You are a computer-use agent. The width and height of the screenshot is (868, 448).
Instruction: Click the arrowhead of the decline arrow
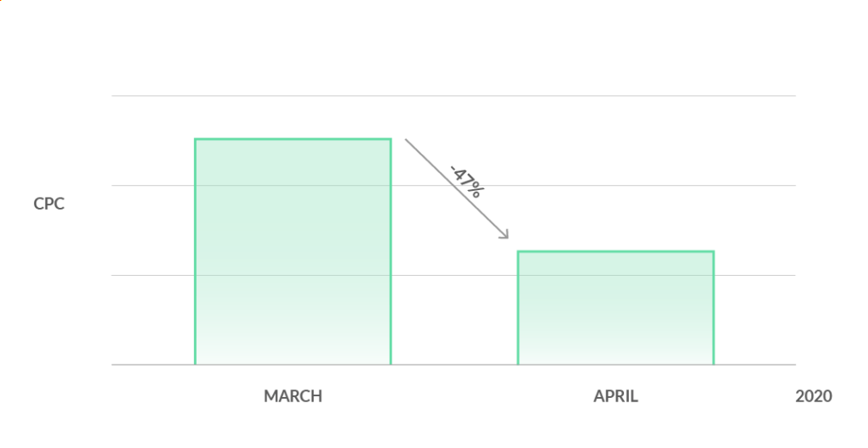pyautogui.click(x=505, y=236)
